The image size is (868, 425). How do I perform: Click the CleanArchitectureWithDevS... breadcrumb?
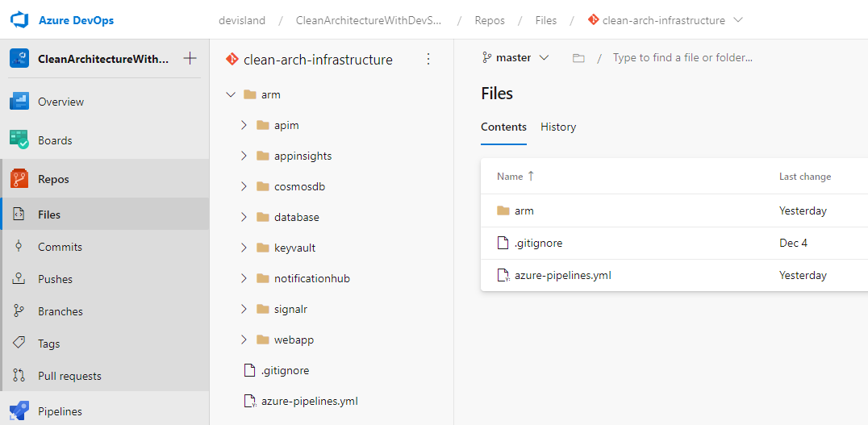369,20
